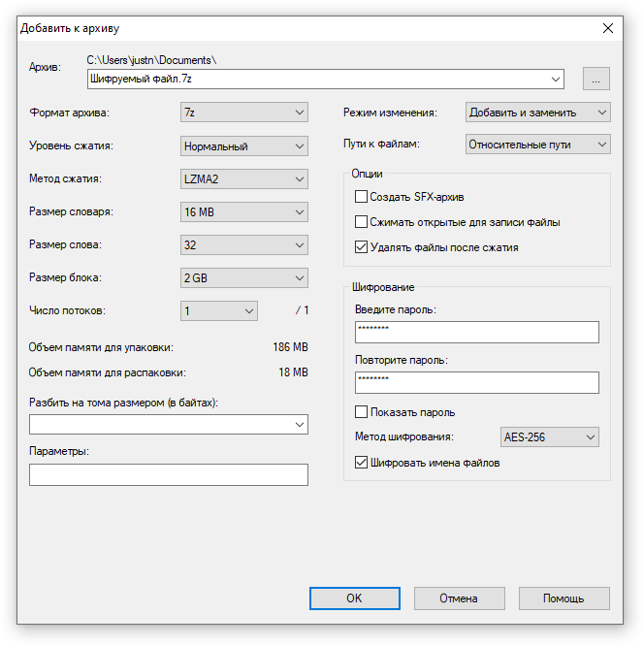Expand the archive name history arrow
This screenshot has width=644, height=646.
click(x=555, y=80)
